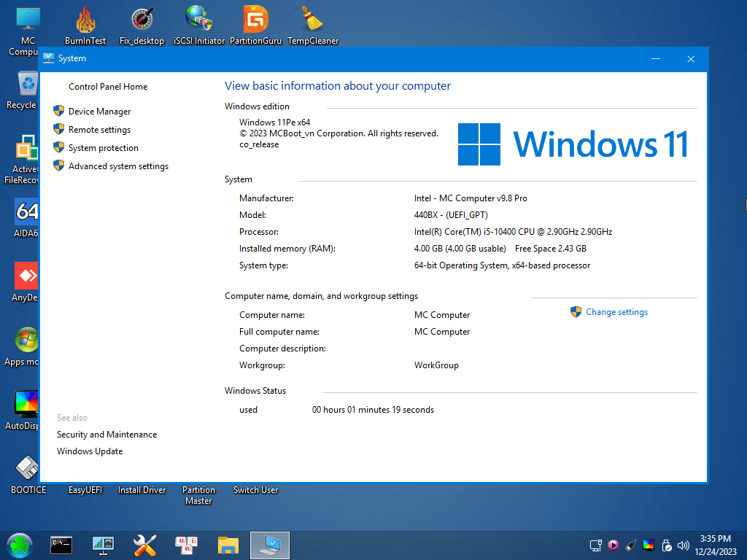Image resolution: width=747 pixels, height=560 pixels.
Task: Launch TempCleaner from the desktop
Action: point(313,22)
